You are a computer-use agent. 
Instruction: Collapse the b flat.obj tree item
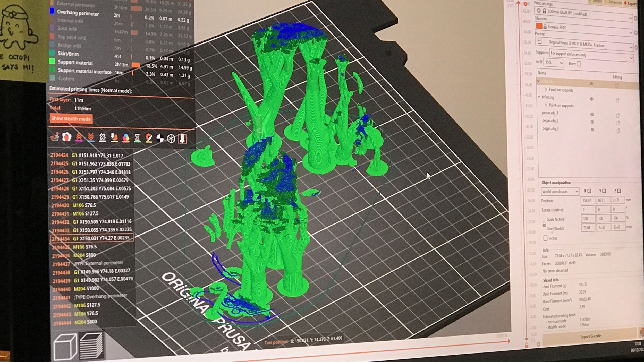click(x=539, y=97)
